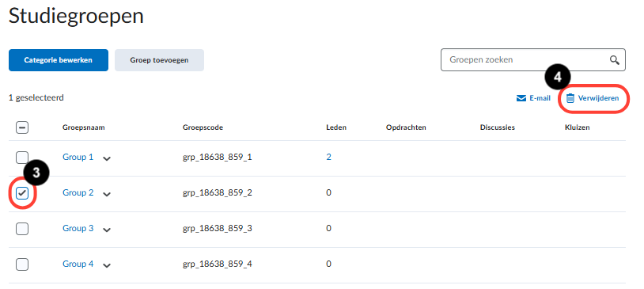Tick the Group 4 checkbox
This screenshot has height=289, width=644.
click(x=22, y=264)
